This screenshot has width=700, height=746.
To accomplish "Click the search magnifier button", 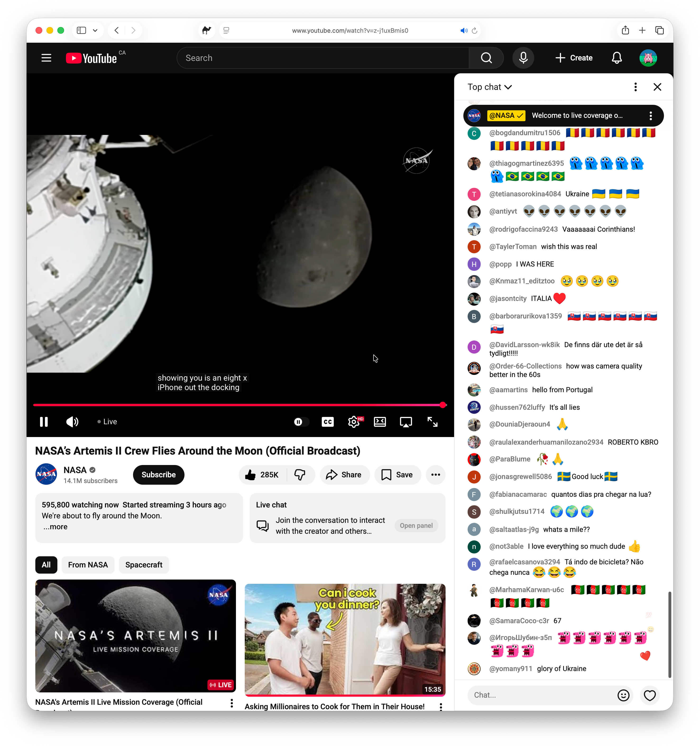I will tap(486, 58).
